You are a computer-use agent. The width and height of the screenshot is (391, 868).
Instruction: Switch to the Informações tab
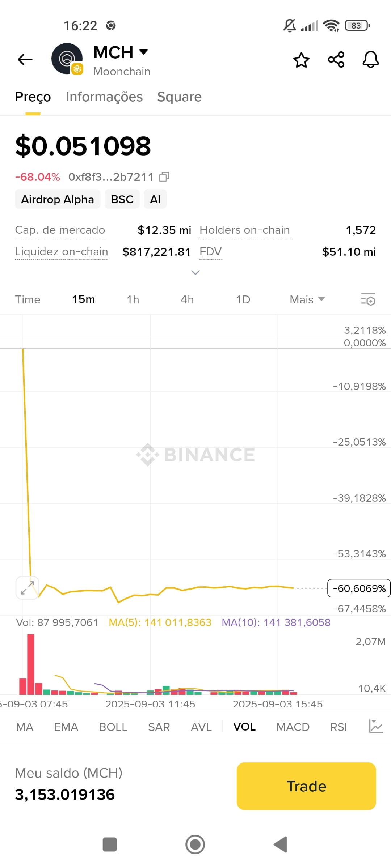pos(104,97)
